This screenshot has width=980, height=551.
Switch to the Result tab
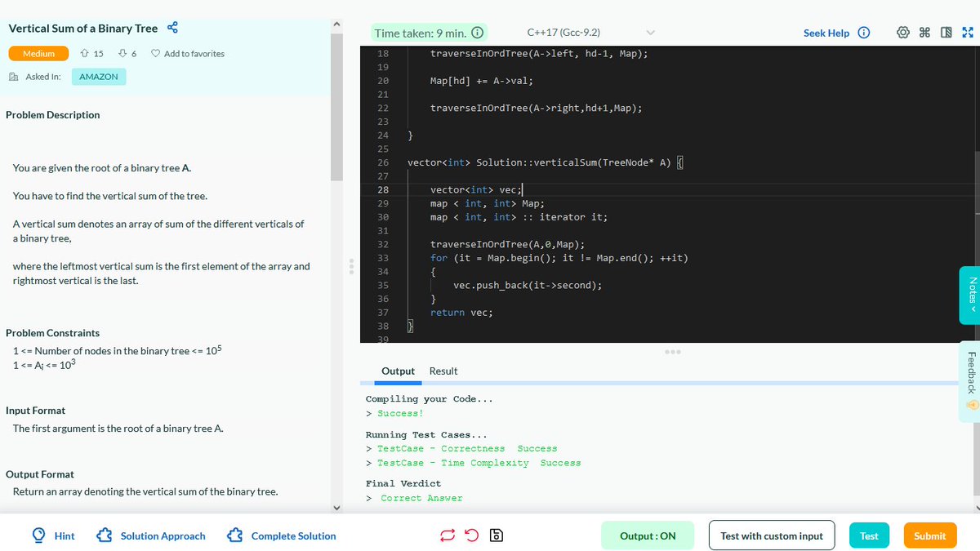(x=443, y=371)
